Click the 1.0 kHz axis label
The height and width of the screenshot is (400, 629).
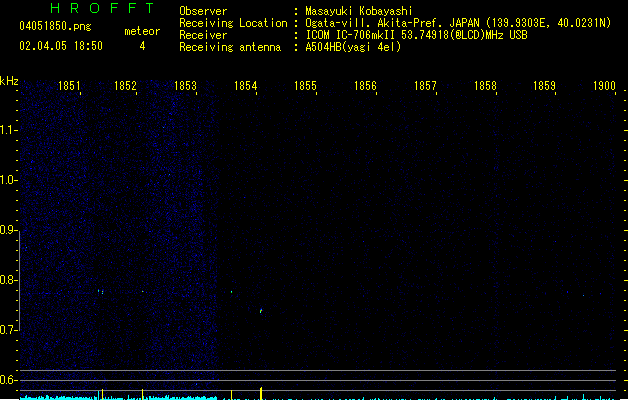(7, 179)
